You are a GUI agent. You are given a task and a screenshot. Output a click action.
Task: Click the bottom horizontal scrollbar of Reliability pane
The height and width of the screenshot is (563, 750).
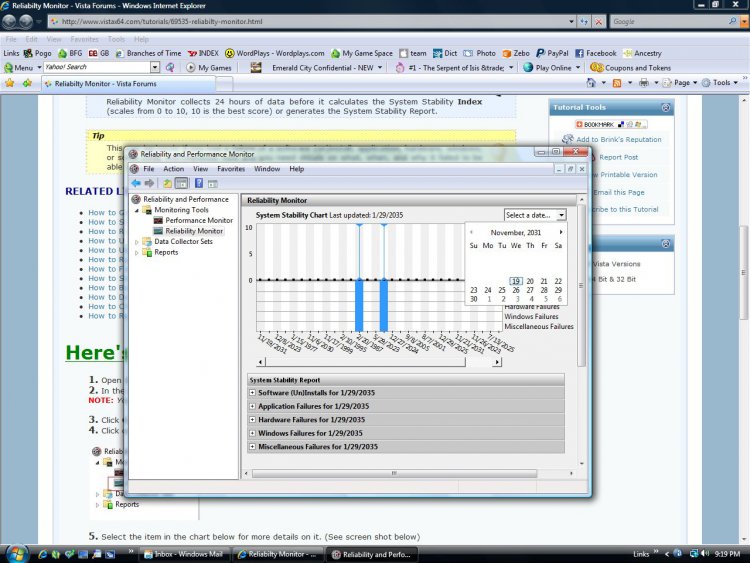(x=395, y=474)
